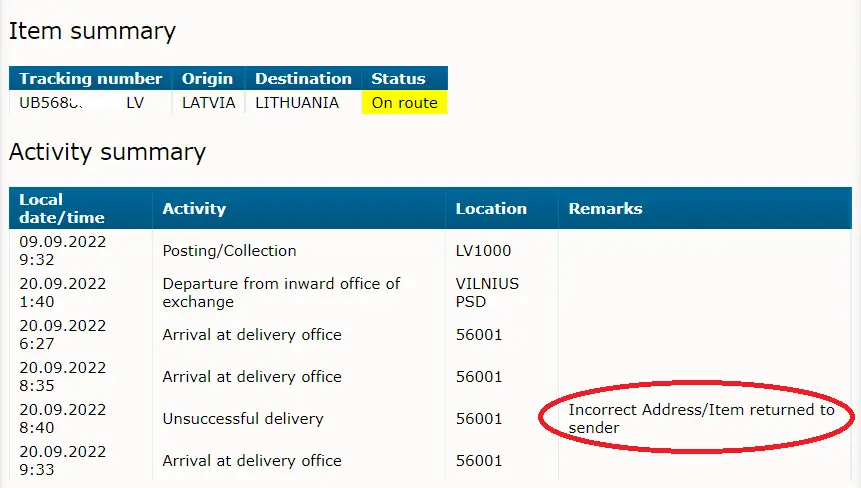Click the LITHUANIA destination cell
Viewport: 861px width, 488px height.
297,103
